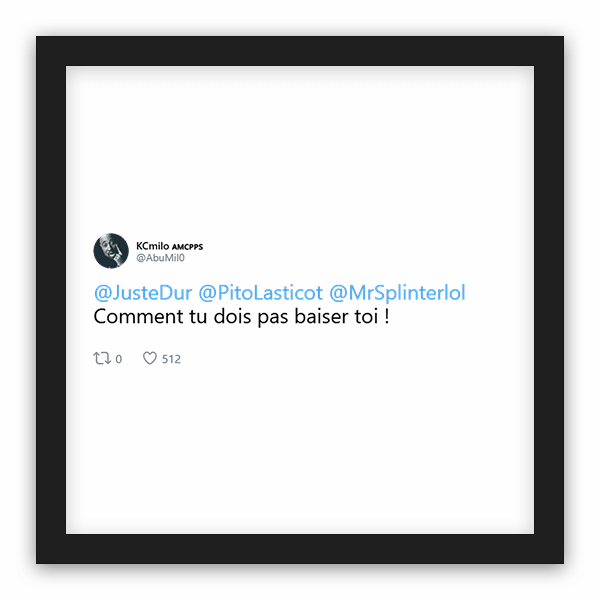The height and width of the screenshot is (600, 600).
Task: Click the 512 likes count
Action: (x=171, y=359)
